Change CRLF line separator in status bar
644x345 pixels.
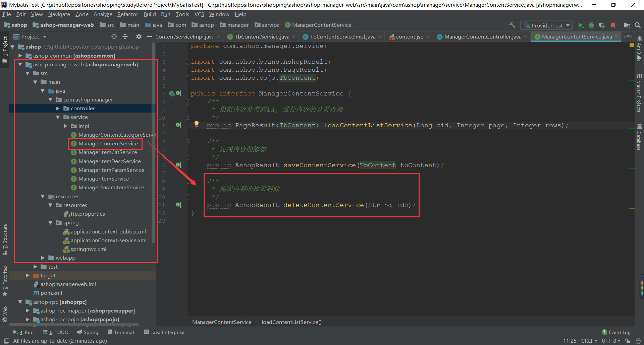tap(589, 341)
